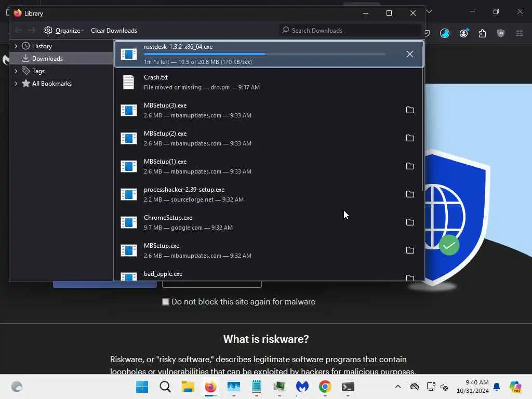The width and height of the screenshot is (532, 399).
Task: Open the Organize menu
Action: click(x=64, y=31)
